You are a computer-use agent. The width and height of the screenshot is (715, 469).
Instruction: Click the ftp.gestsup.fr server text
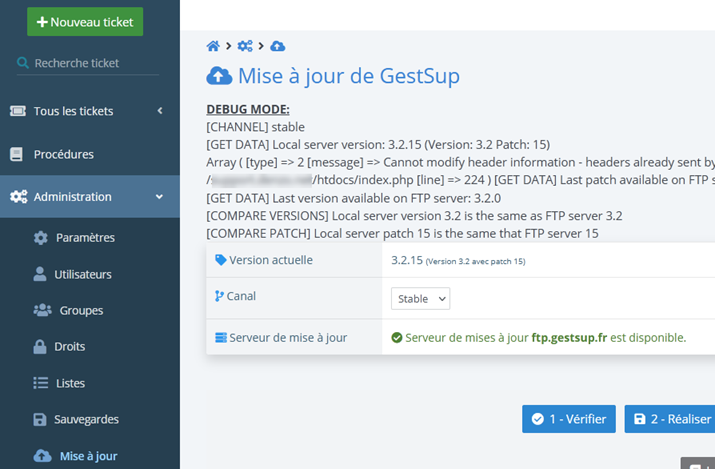(x=569, y=338)
